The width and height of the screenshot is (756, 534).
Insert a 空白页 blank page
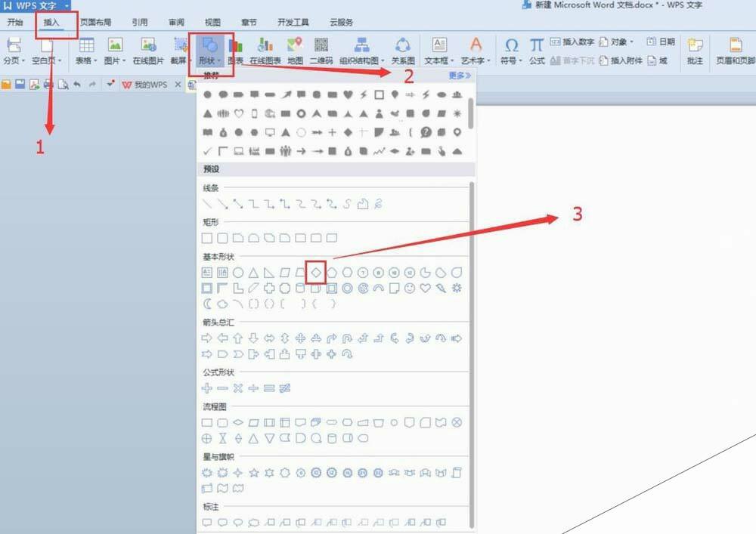(46, 51)
